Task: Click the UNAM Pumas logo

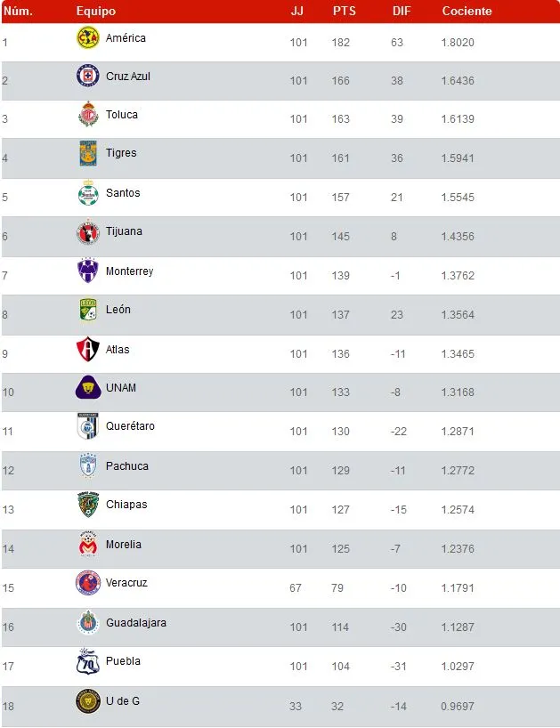Action: [x=87, y=388]
